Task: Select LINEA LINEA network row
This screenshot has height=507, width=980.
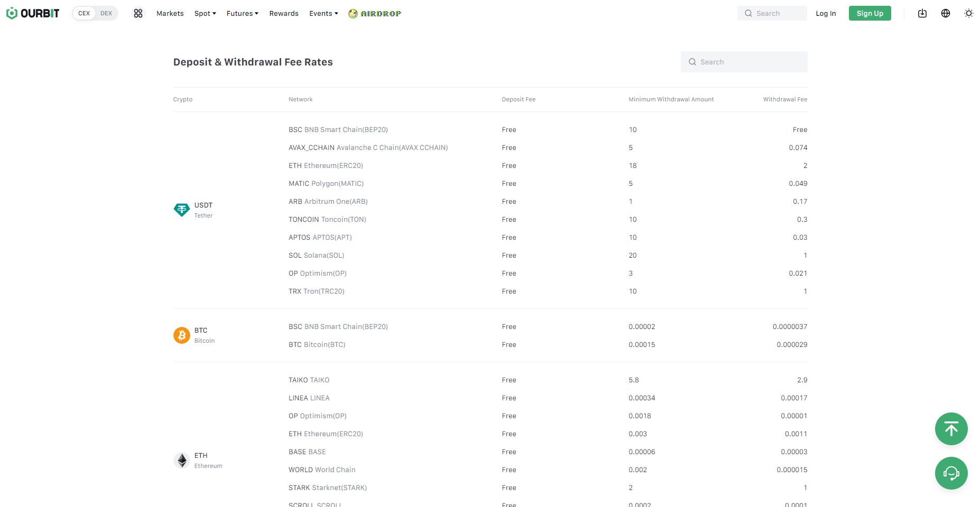Action: (x=309, y=398)
